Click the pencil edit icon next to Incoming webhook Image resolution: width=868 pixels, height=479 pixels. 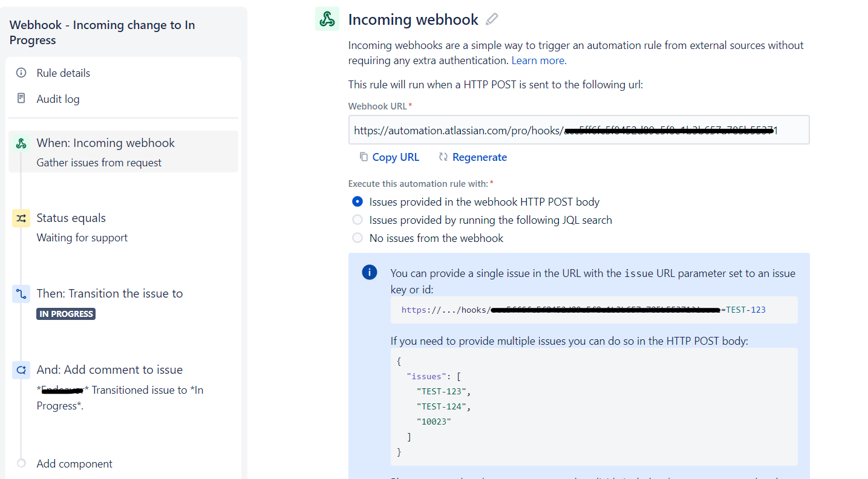[492, 19]
